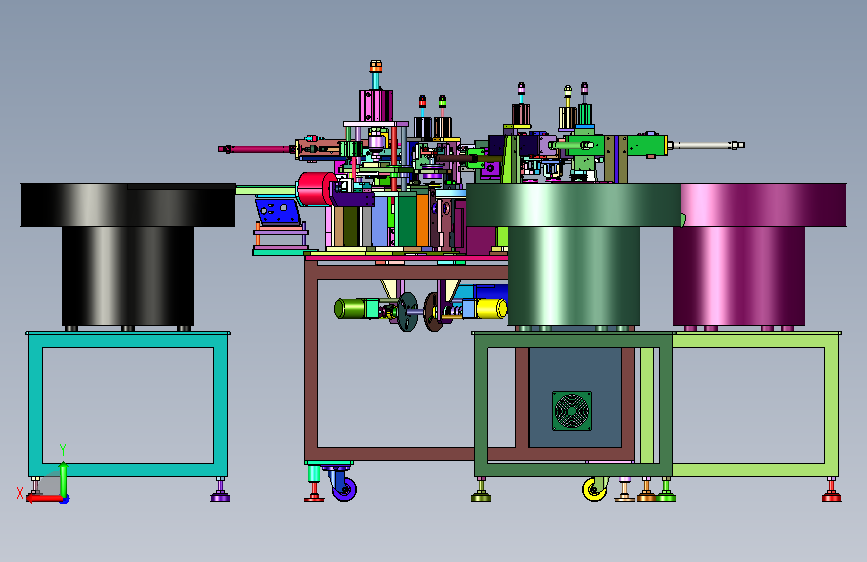Click the cooling fan grille on control box

pyautogui.click(x=572, y=411)
